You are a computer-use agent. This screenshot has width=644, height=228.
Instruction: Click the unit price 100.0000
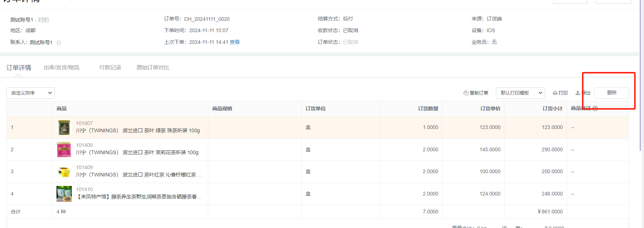(x=490, y=171)
